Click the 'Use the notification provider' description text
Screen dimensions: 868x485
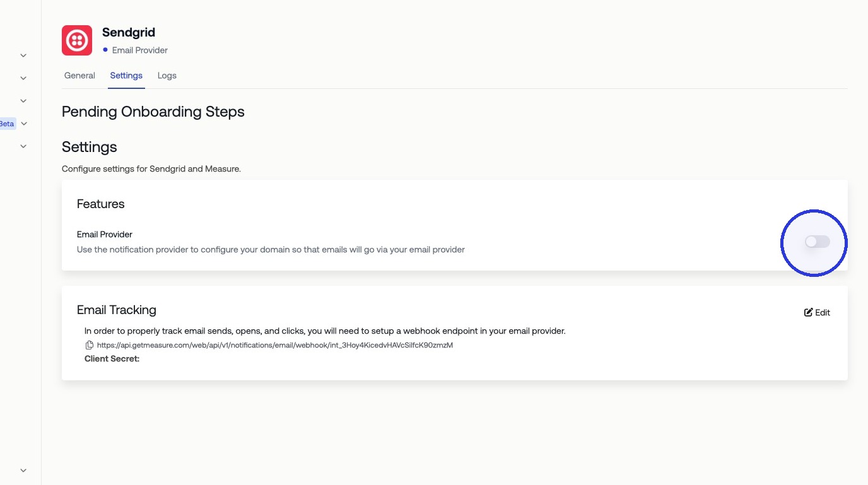271,250
